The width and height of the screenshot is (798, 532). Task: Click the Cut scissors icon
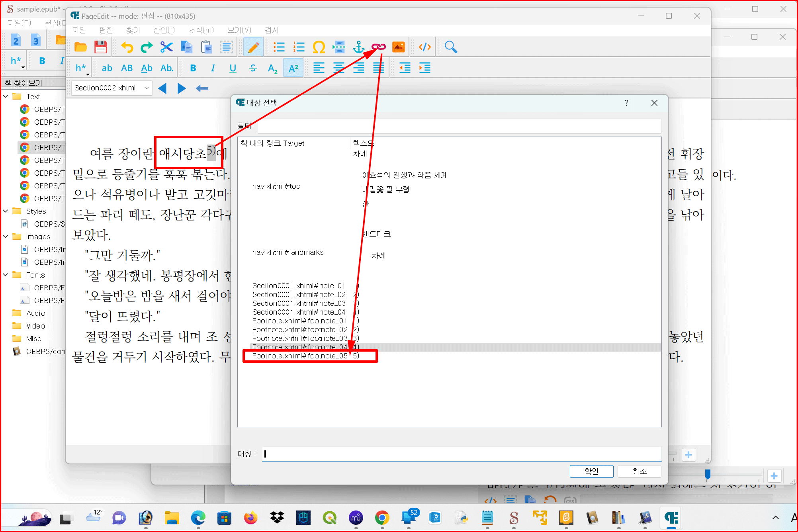pyautogui.click(x=166, y=47)
